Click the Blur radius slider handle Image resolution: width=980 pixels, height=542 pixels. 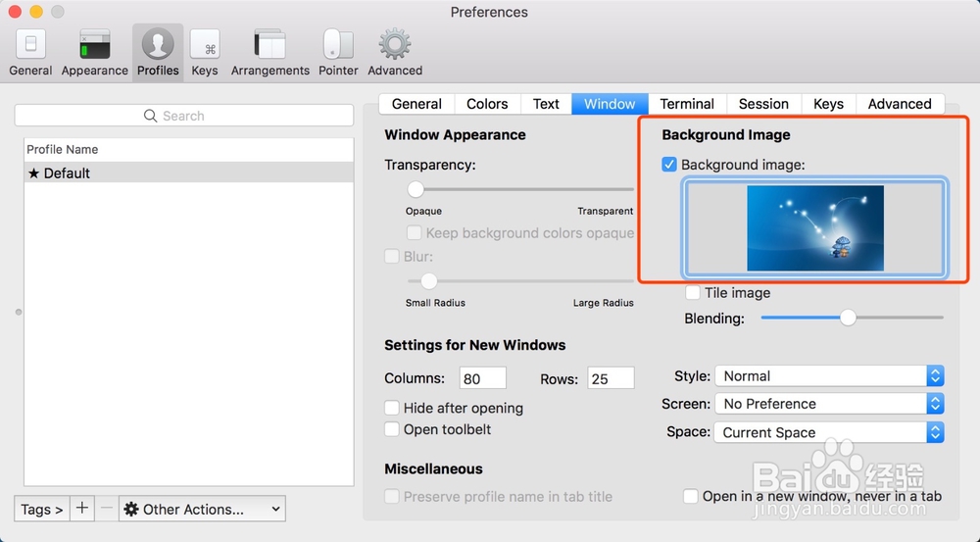click(x=429, y=280)
